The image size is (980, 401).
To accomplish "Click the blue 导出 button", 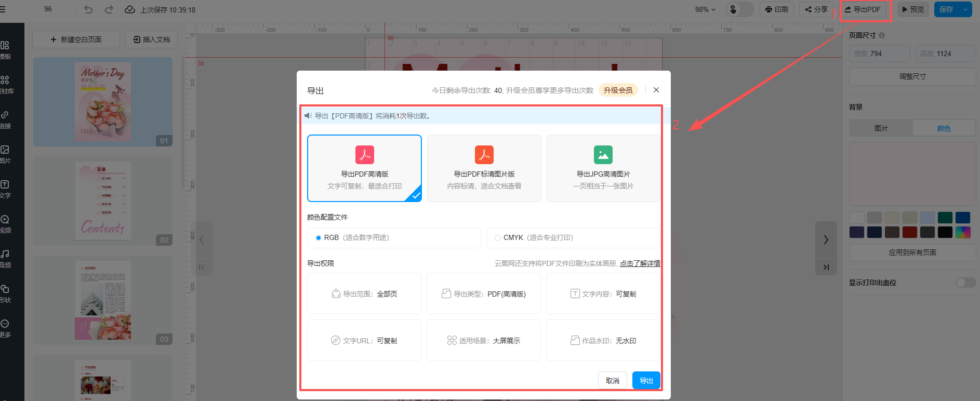I will pyautogui.click(x=646, y=381).
